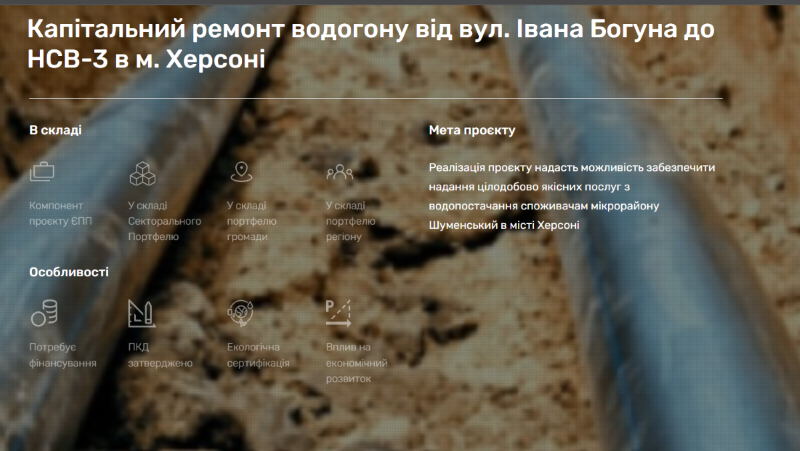Click 'У складі портфелю регіону' text
The image size is (800, 451).
[x=351, y=221]
